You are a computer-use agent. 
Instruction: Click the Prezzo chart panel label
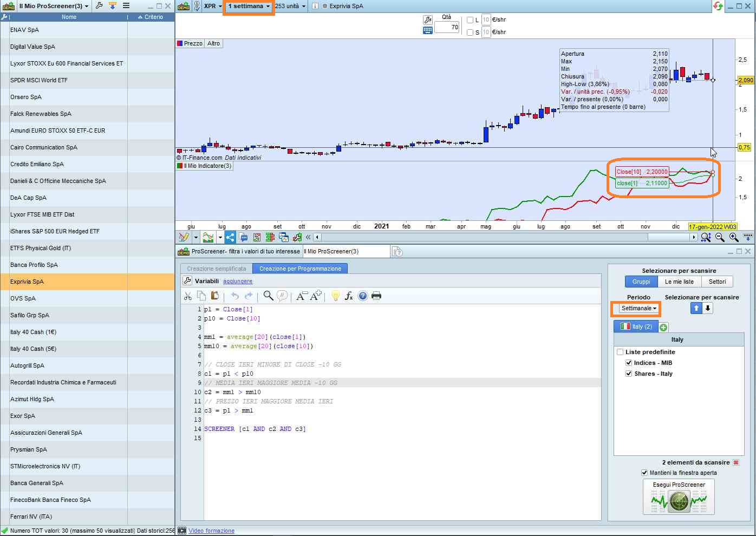pyautogui.click(x=190, y=43)
